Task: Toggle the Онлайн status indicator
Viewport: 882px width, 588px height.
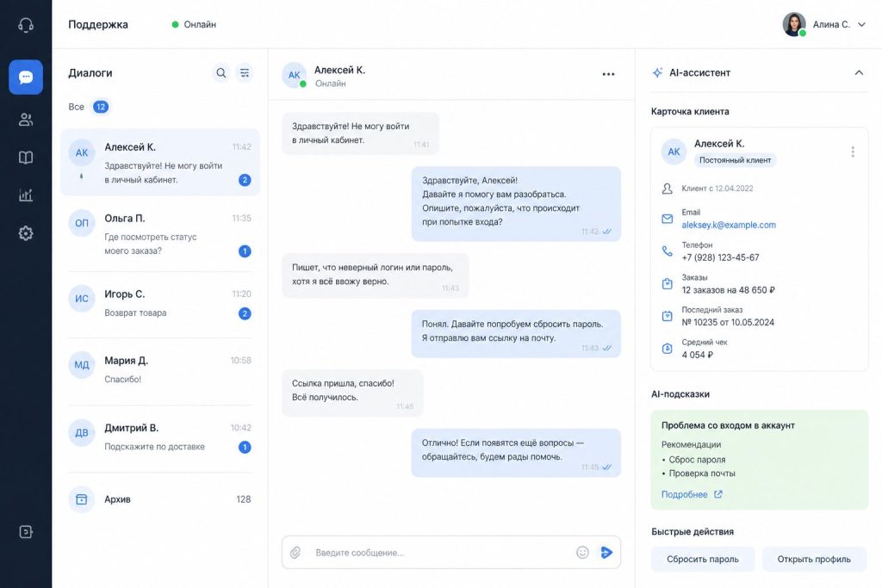Action: (194, 24)
